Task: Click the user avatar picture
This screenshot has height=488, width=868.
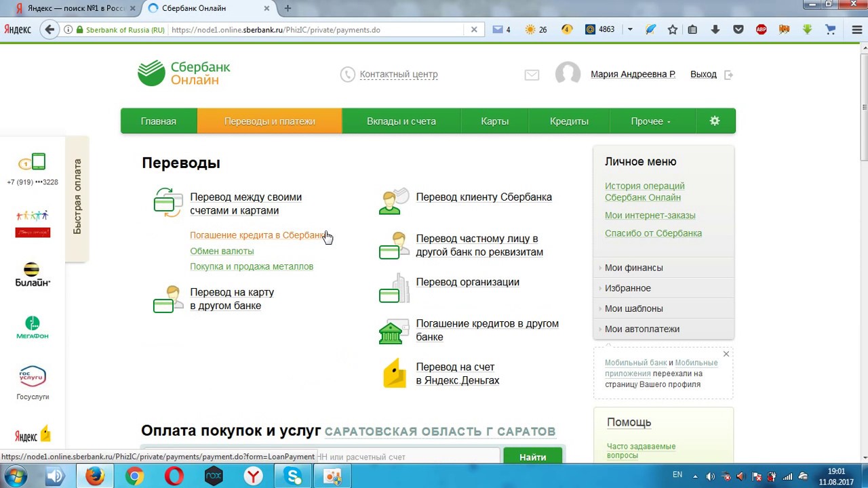Action: point(568,75)
